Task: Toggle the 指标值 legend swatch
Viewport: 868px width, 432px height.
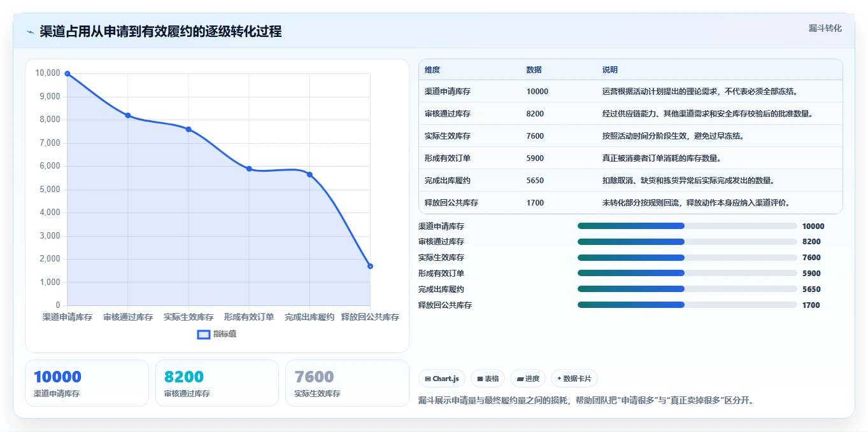Action: coord(204,334)
